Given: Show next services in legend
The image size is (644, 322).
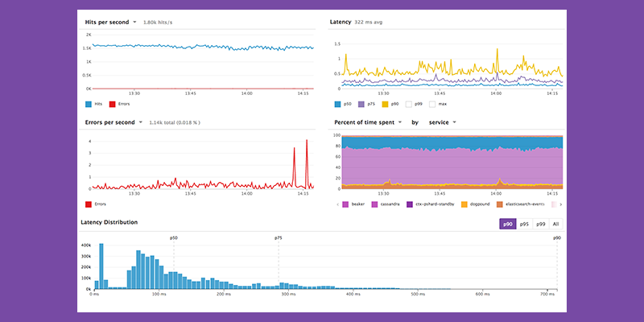Looking at the screenshot, I should (x=560, y=204).
